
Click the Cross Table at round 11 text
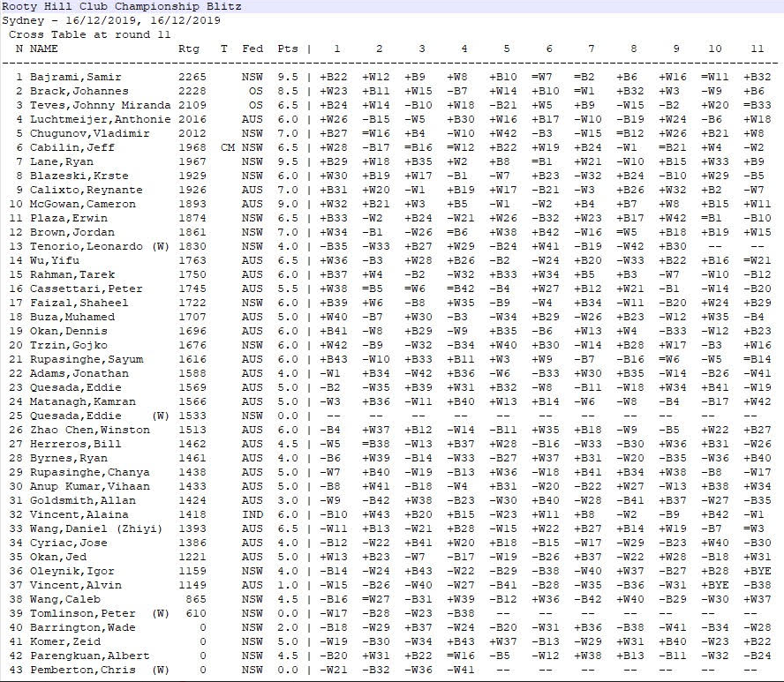tap(90, 34)
